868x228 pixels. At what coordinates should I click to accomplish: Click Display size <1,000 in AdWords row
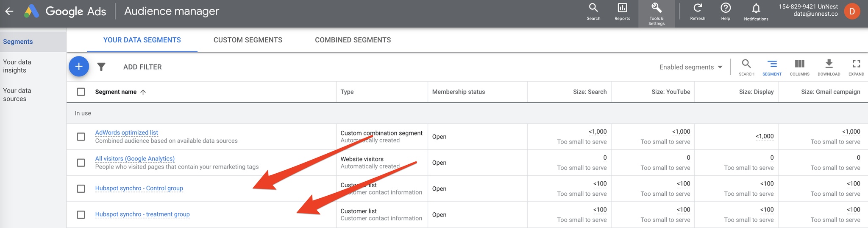765,136
